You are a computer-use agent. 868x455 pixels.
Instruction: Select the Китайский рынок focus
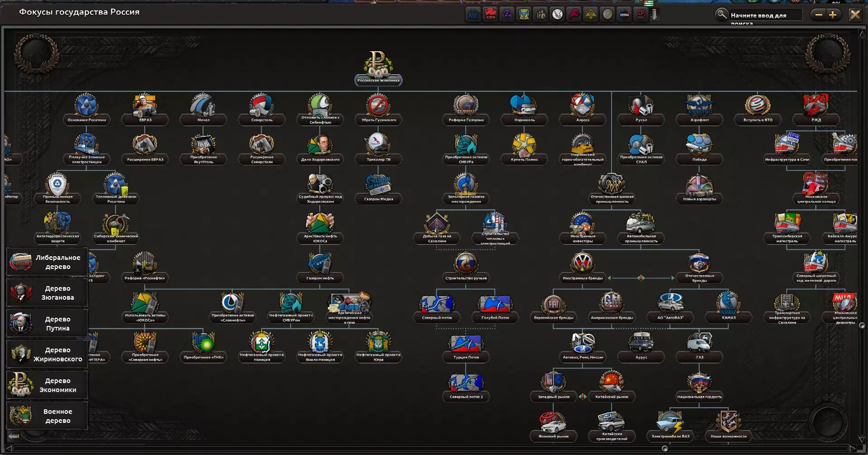(x=612, y=385)
